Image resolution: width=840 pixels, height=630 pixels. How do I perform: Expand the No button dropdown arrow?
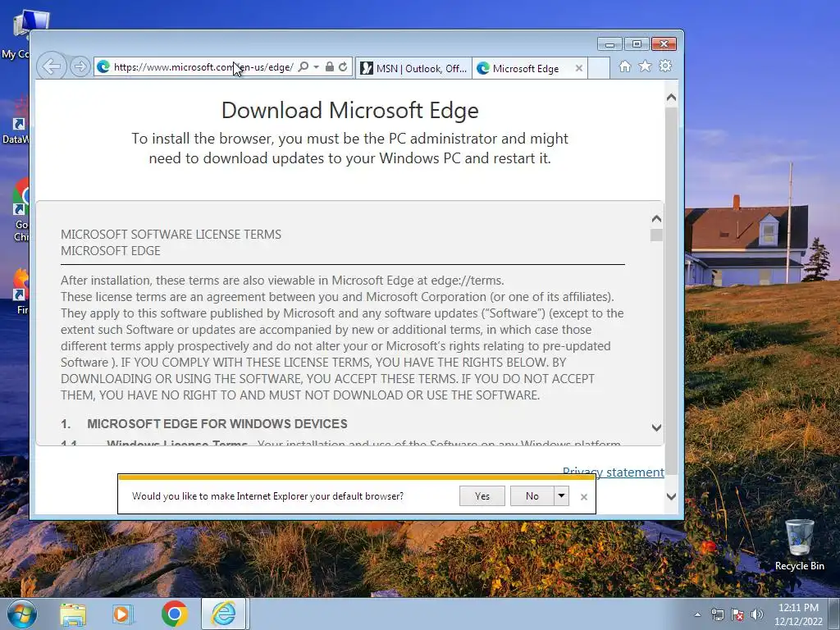(561, 496)
